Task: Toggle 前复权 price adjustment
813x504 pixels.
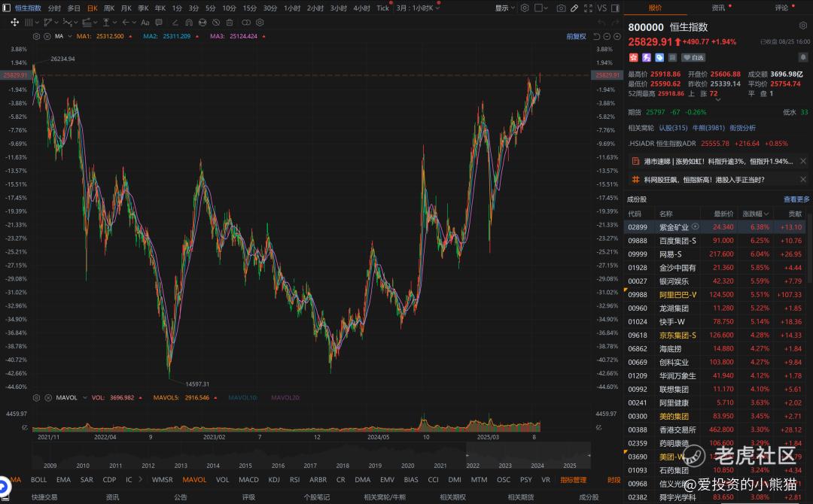Action: (x=576, y=36)
